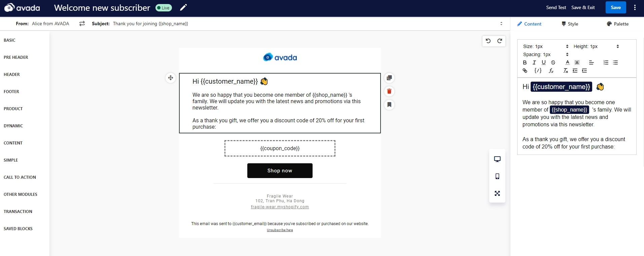Viewport: 644px width, 256px height.
Task: Open the Height dropdown
Action: point(596,46)
